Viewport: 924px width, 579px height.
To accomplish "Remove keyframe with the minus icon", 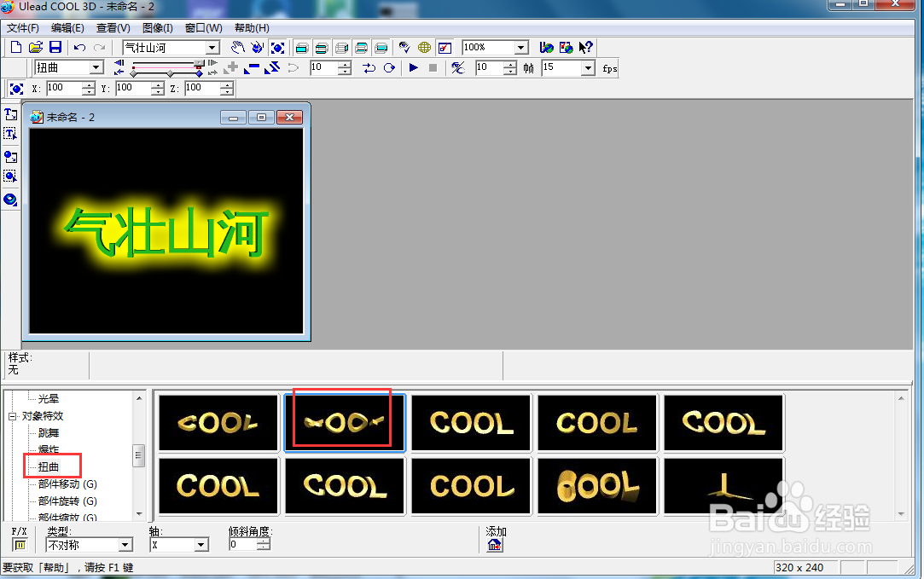I will pos(252,67).
